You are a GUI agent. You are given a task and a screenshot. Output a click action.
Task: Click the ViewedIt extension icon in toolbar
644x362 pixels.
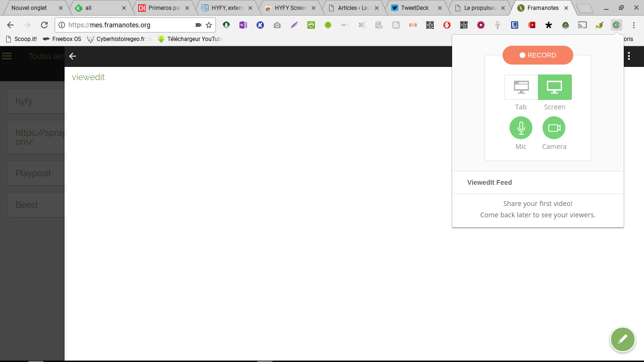tap(616, 25)
